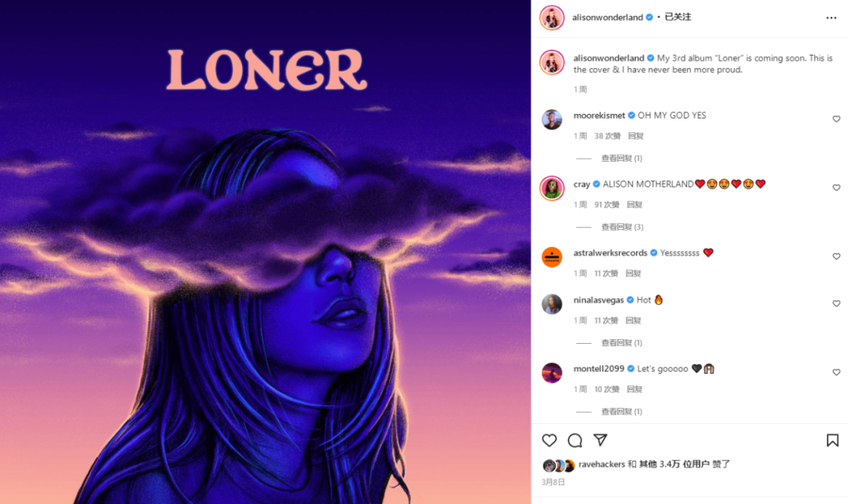Open the ninalasvegas username link

[x=598, y=300]
